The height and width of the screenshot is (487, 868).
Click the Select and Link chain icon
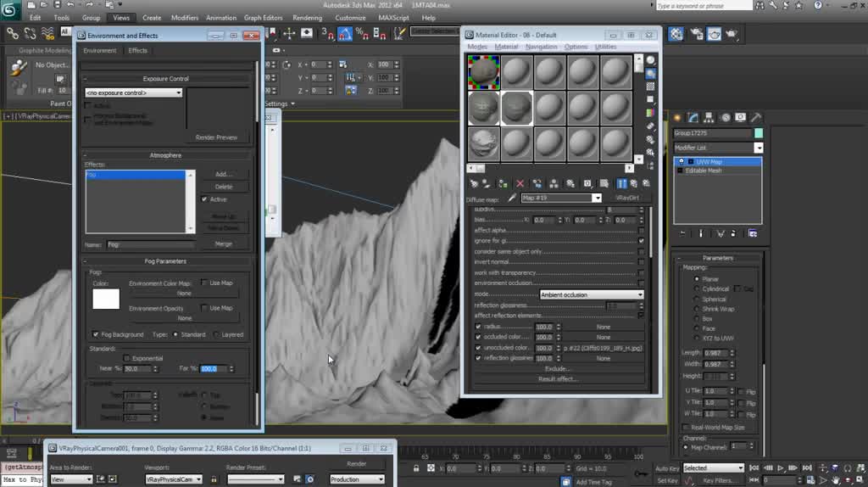pos(12,34)
